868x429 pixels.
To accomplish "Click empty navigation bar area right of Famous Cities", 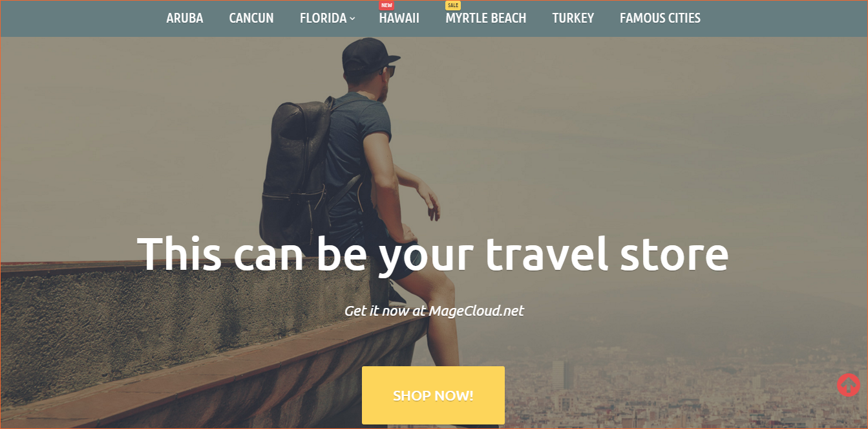I will point(783,18).
